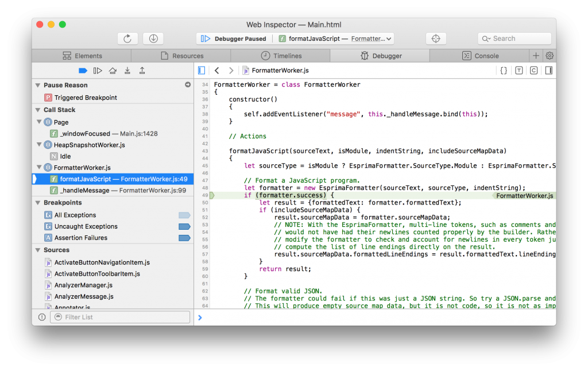The height and width of the screenshot is (371, 588).
Task: Click the Step Out icon
Action: (142, 70)
